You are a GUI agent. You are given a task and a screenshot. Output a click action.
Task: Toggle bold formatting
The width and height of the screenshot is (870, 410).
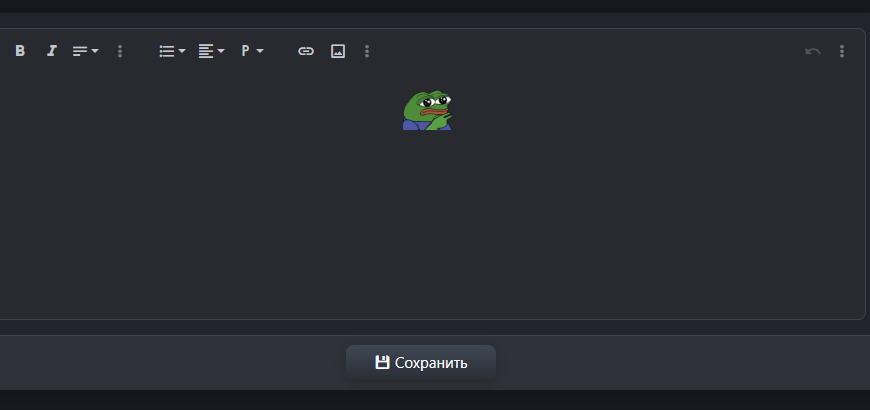click(20, 51)
